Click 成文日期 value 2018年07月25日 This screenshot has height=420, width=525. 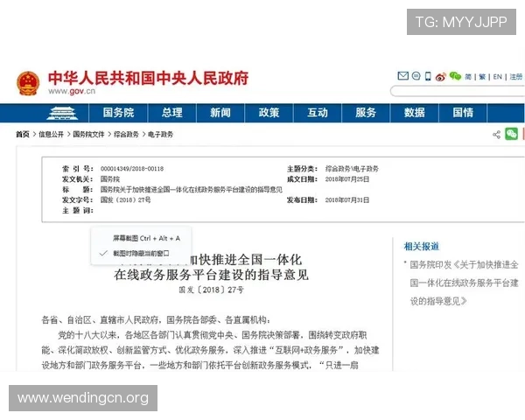pos(347,179)
